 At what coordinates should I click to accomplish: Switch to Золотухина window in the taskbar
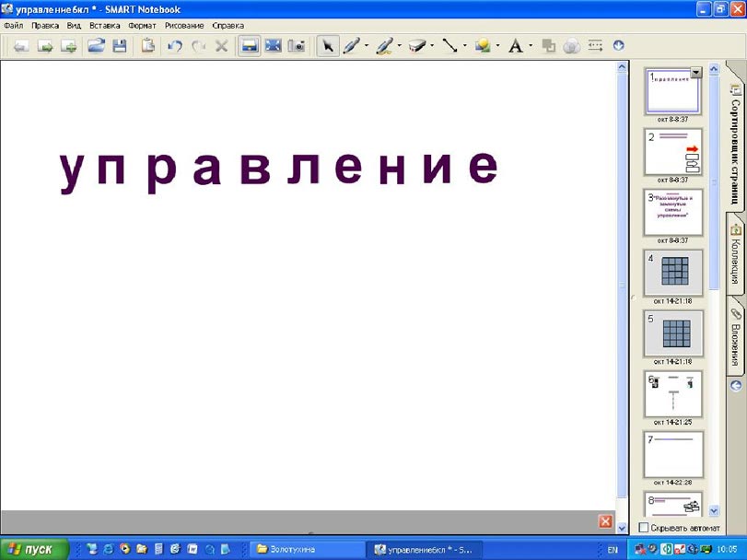coord(304,550)
